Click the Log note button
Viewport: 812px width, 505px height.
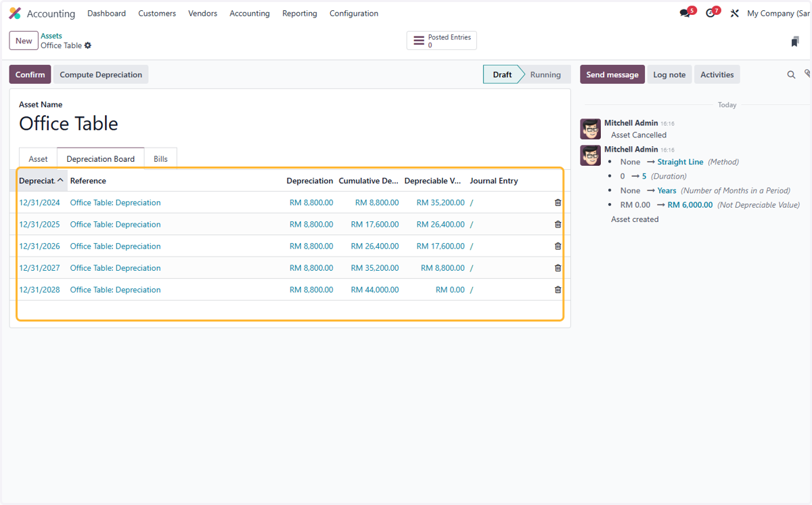tap(669, 74)
